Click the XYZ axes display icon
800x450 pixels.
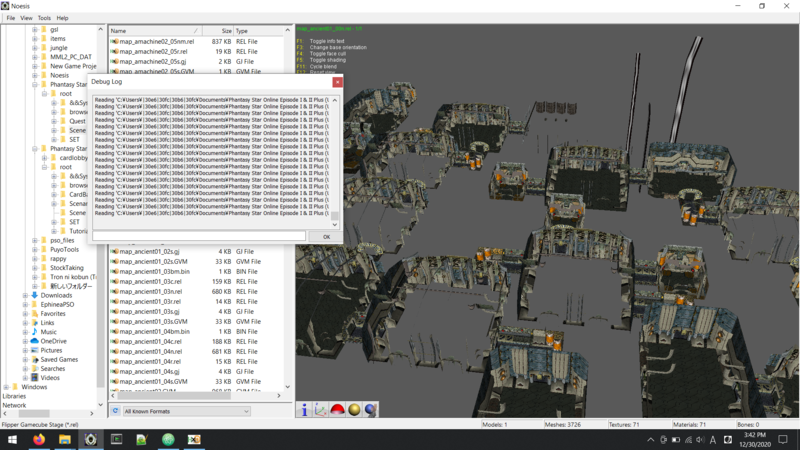click(x=320, y=410)
